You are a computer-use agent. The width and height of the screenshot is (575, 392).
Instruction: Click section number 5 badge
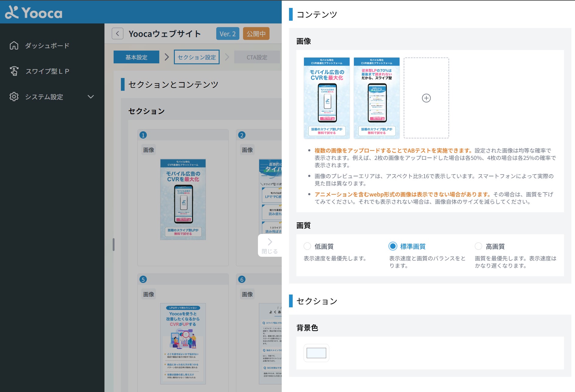(x=143, y=279)
